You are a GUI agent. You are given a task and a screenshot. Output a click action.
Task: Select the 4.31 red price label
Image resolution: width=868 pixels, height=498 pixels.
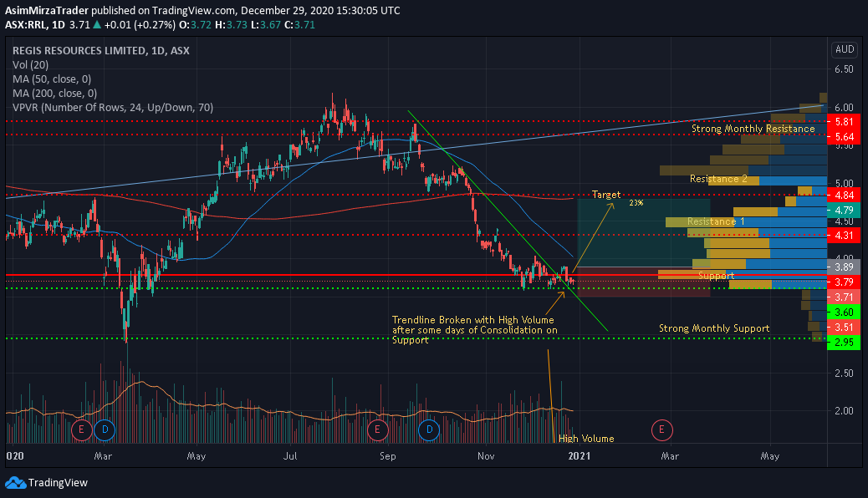[844, 236]
